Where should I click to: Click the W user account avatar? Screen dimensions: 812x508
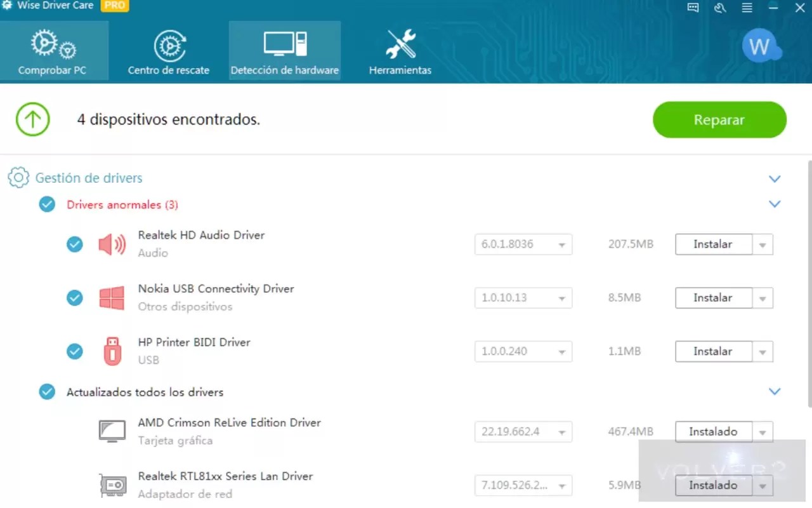tap(760, 46)
